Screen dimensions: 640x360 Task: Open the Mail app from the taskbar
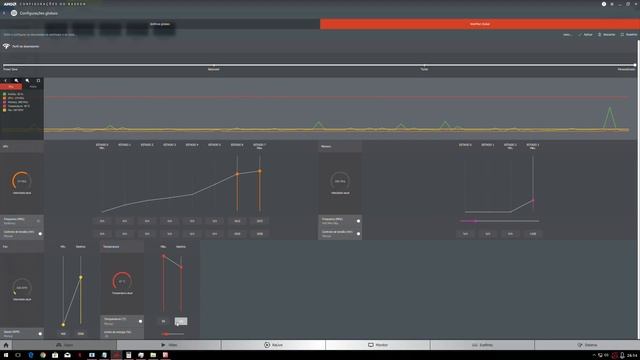[67, 355]
